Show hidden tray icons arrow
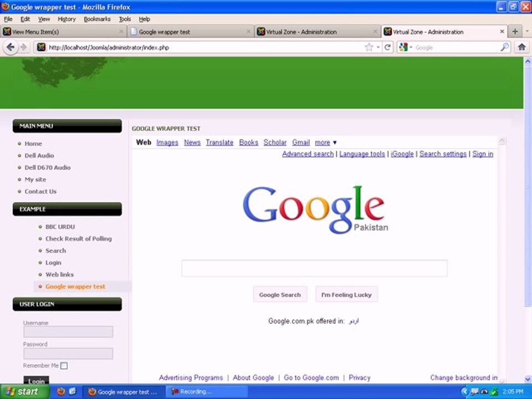The width and height of the screenshot is (532, 399). [x=464, y=392]
